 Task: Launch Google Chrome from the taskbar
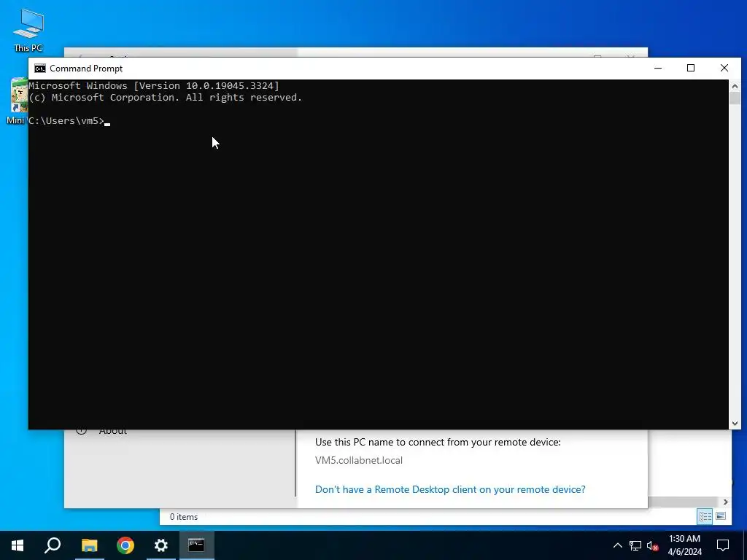(125, 545)
